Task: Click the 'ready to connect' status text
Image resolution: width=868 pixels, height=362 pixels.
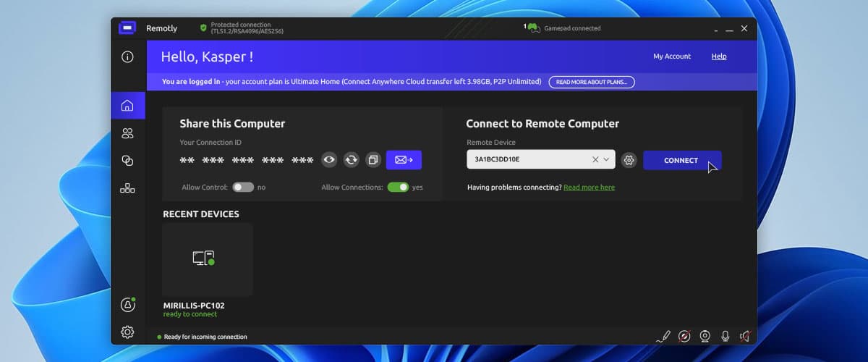Action: pos(190,314)
